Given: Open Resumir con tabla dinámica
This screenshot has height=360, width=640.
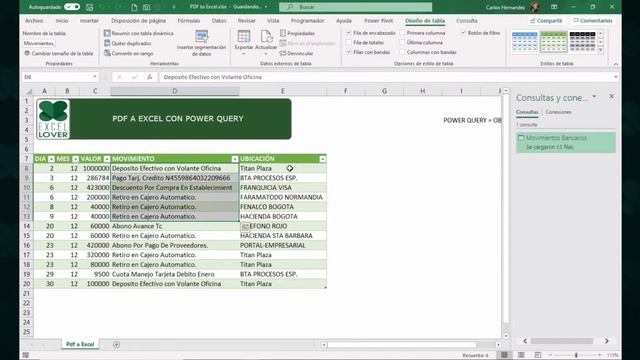Looking at the screenshot, I should coord(139,33).
